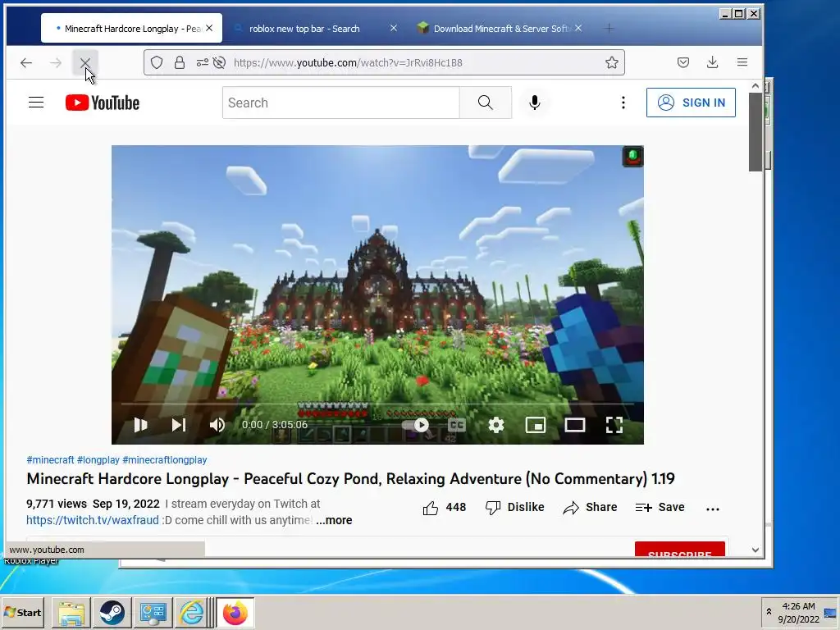Launch Steam from taskbar

pyautogui.click(x=112, y=612)
